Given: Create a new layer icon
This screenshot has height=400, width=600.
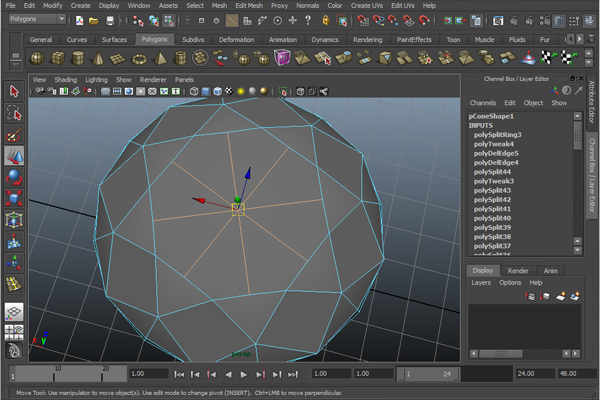Looking at the screenshot, I should [561, 296].
